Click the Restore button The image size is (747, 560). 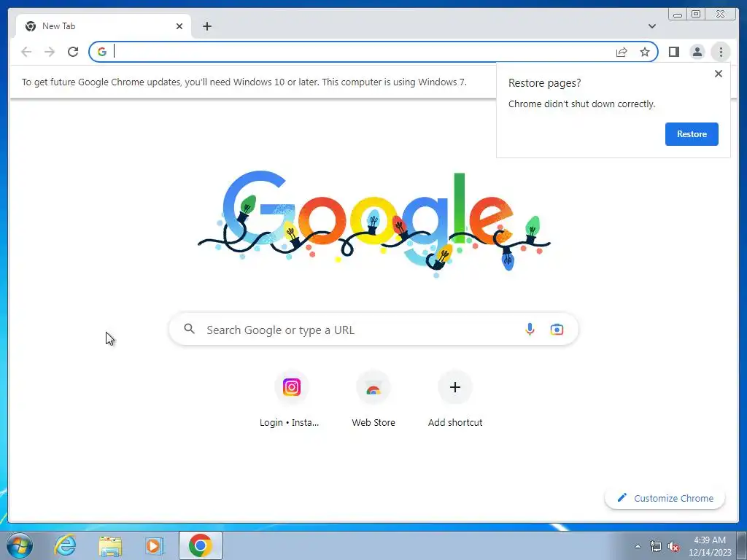click(692, 134)
